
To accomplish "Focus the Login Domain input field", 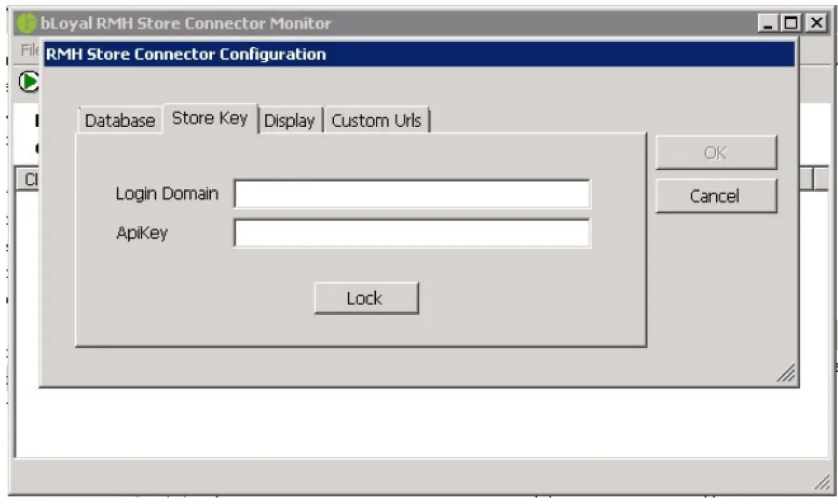I will point(412,194).
